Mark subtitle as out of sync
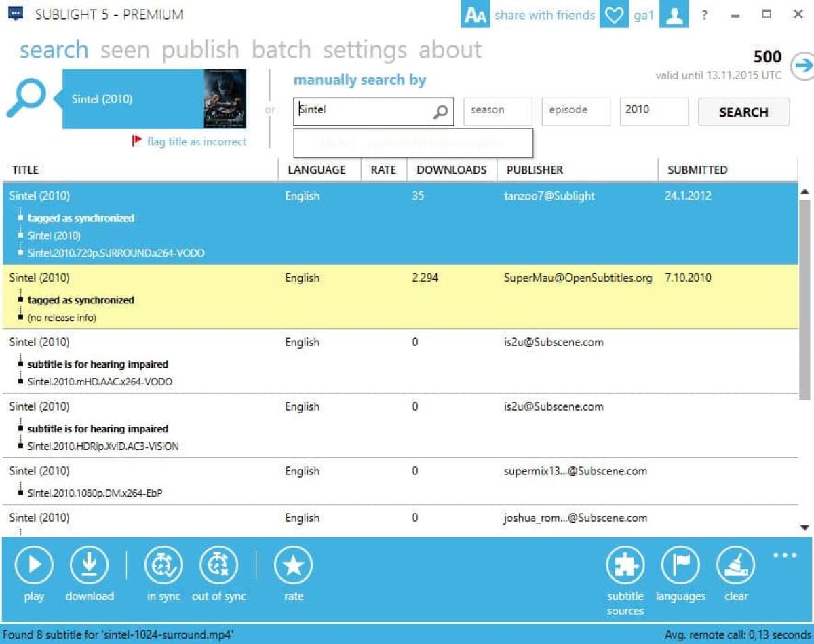Image resolution: width=814 pixels, height=644 pixels. pos(218,564)
